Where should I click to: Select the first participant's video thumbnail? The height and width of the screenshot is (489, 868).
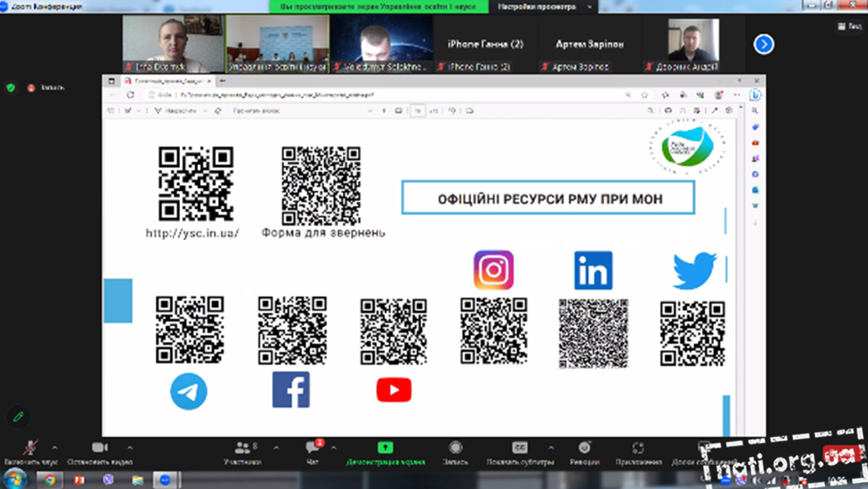pyautogui.click(x=173, y=43)
